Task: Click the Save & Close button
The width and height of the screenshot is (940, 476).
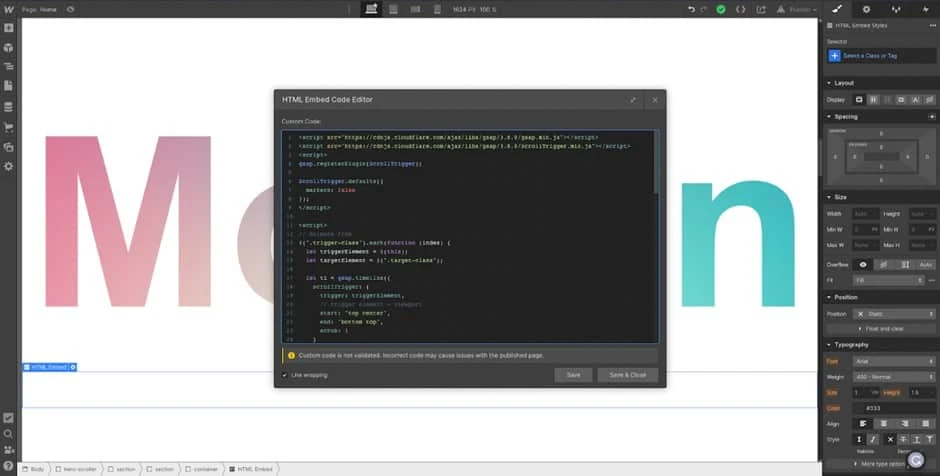Action: tap(628, 375)
